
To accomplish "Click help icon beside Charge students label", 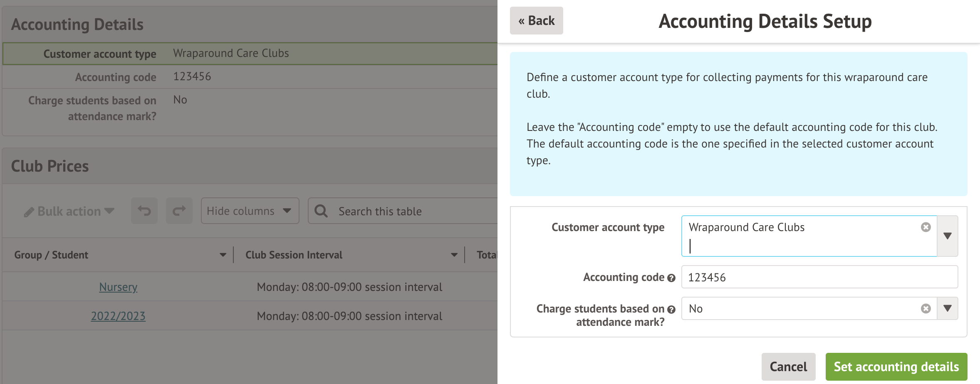I will click(671, 310).
